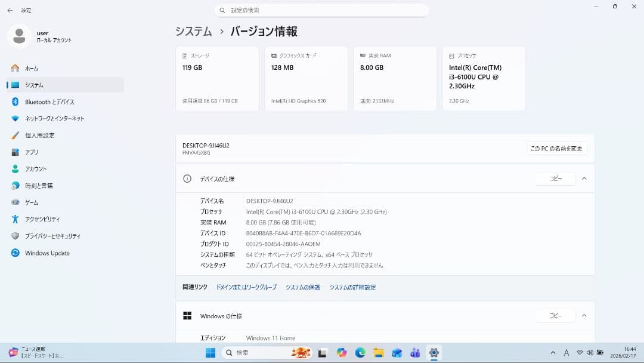Open Microsoft Edge from the taskbar
Screen dimensions: 644x363
(360, 353)
